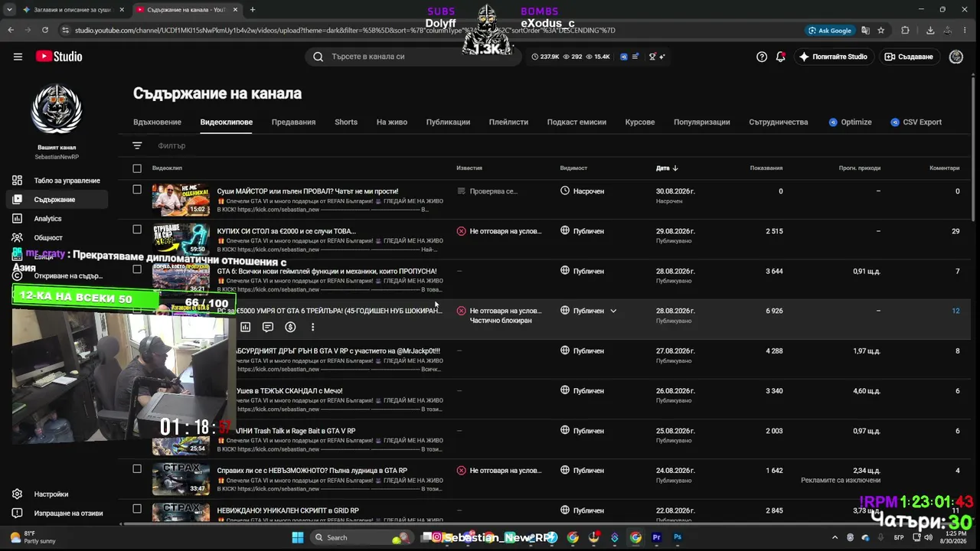Click the Филтър filter input
980x551 pixels.
pos(171,145)
